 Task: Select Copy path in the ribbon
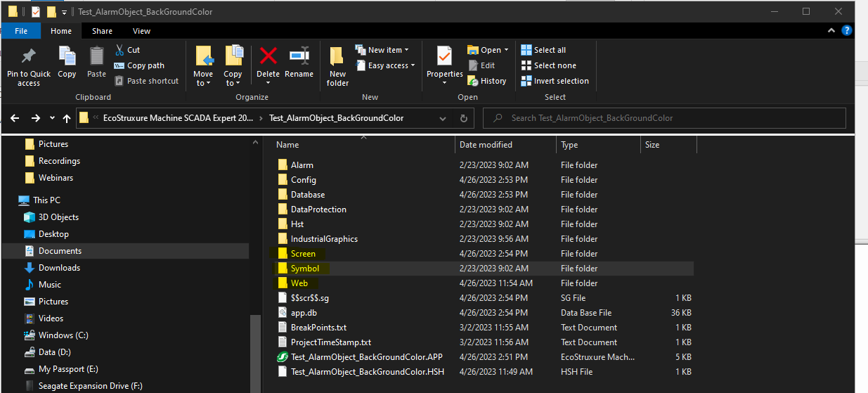pyautogui.click(x=139, y=65)
